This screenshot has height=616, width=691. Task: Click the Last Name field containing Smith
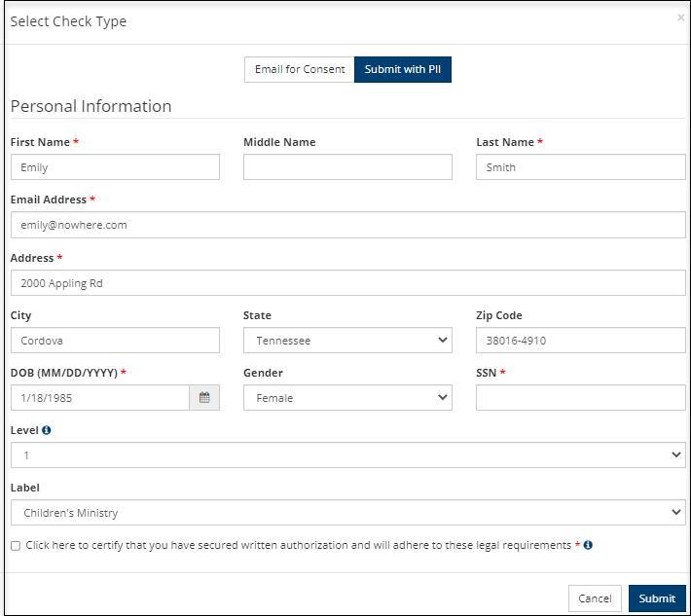(581, 167)
